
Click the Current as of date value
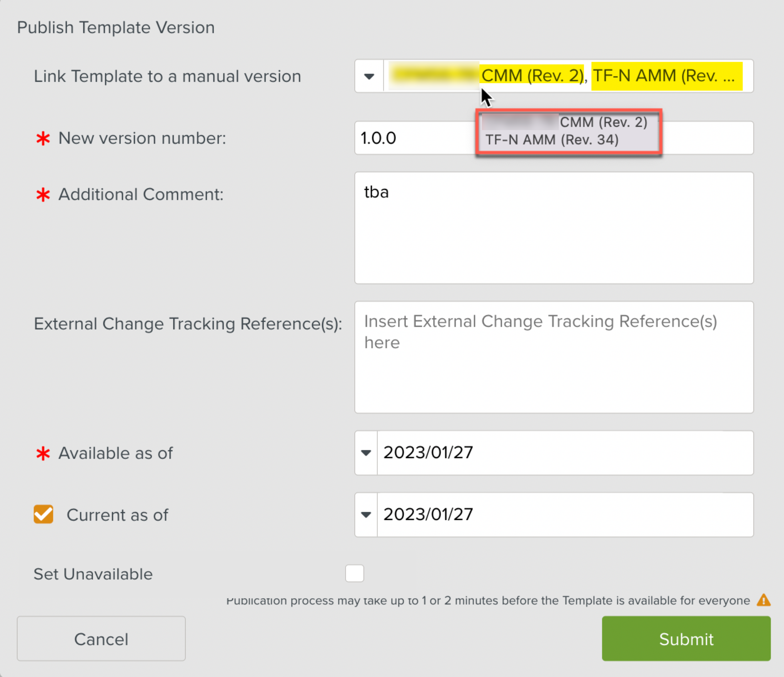coord(428,514)
